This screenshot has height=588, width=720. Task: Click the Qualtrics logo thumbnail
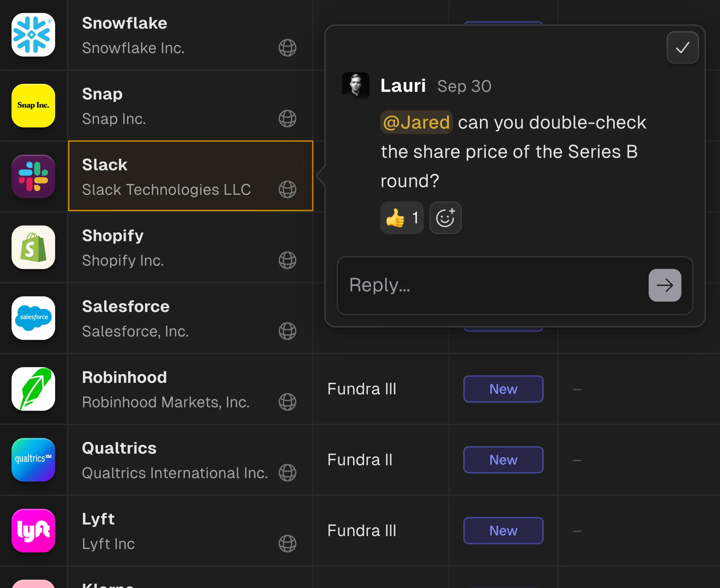coord(33,460)
